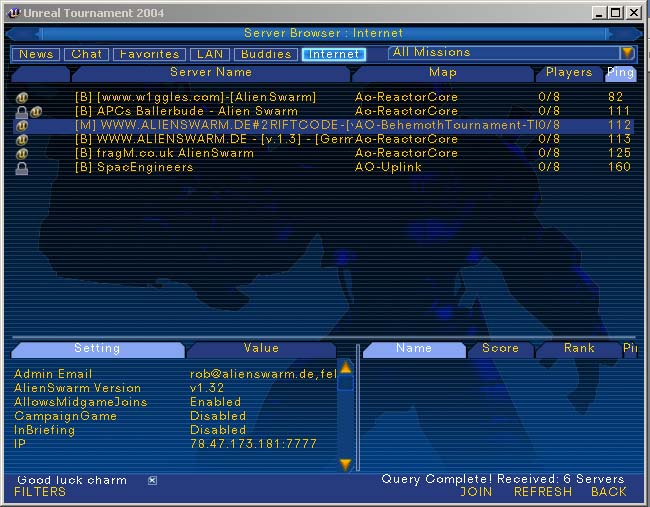Sort player list by Name header
The height and width of the screenshot is (507, 650).
pyautogui.click(x=414, y=349)
